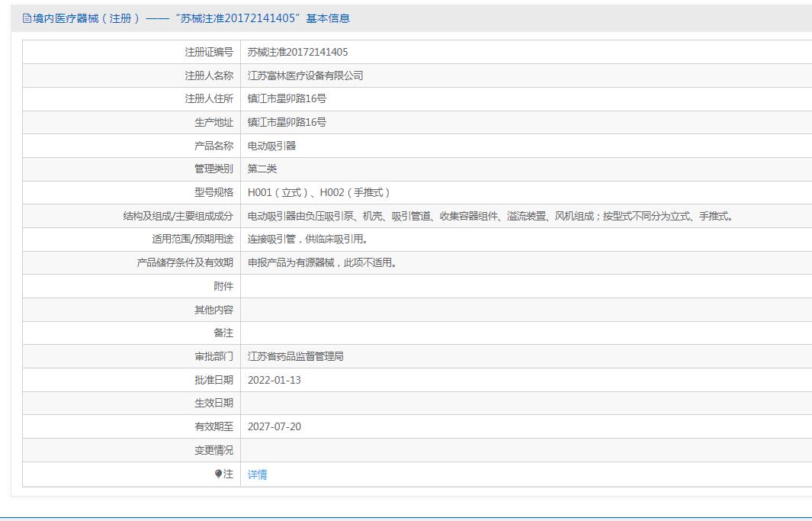This screenshot has width=812, height=521.
Task: Click address value in 生产地址 row
Action: (287, 122)
